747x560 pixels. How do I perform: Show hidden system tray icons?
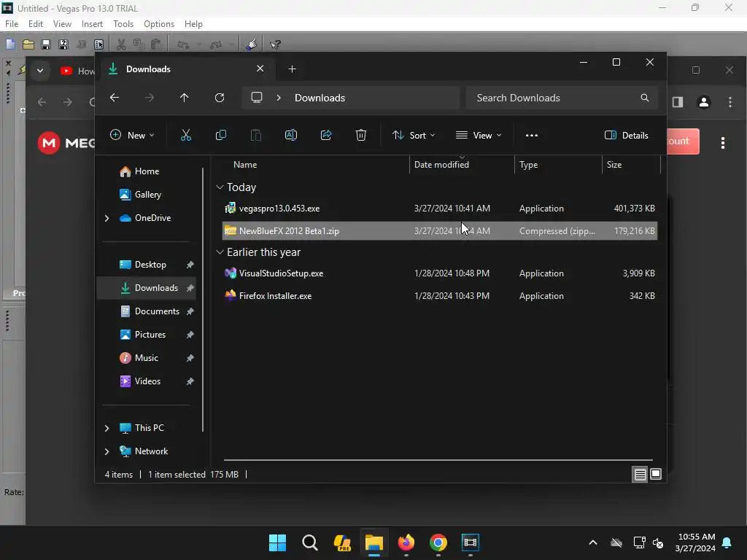pyautogui.click(x=593, y=542)
